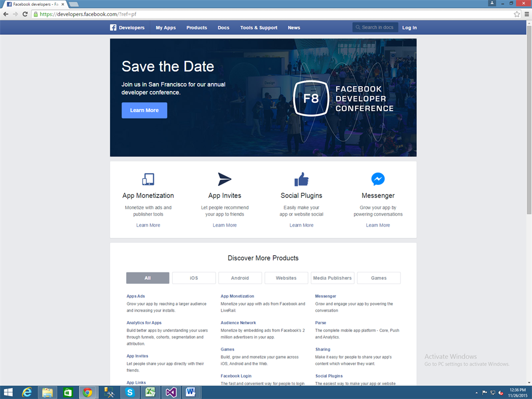Open the Products menu
This screenshot has width=532, height=399.
[x=196, y=28]
